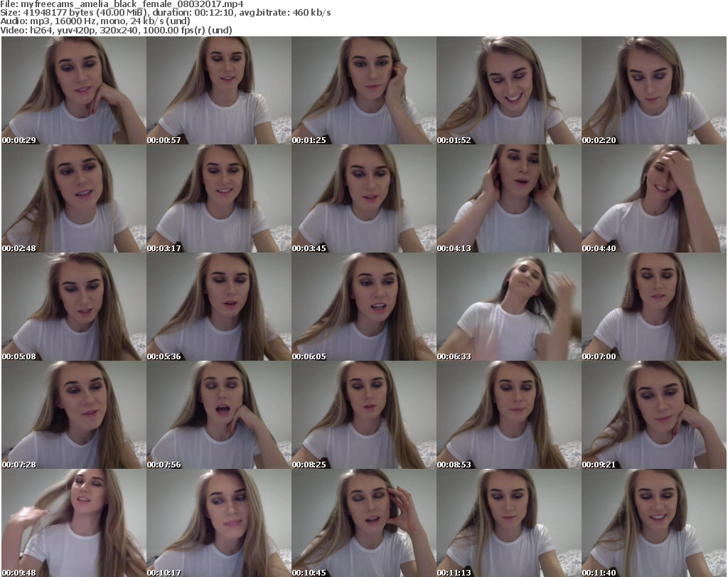Select the thumbnail stamped 00:02:20
Image resolution: width=728 pixels, height=577 pixels.
click(654, 90)
